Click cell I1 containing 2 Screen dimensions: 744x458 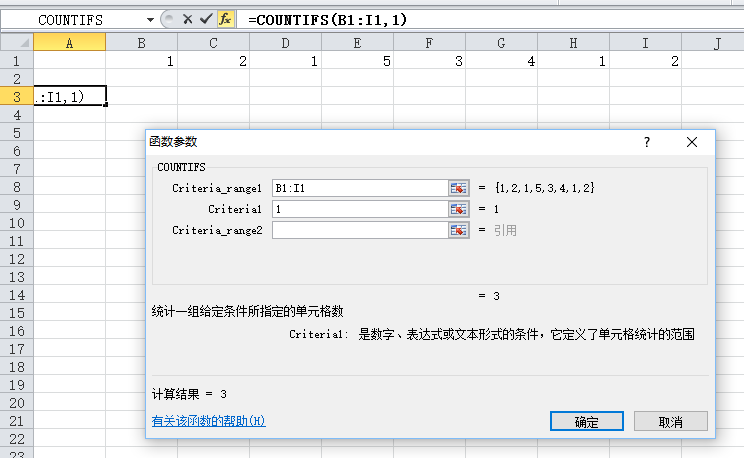click(645, 61)
